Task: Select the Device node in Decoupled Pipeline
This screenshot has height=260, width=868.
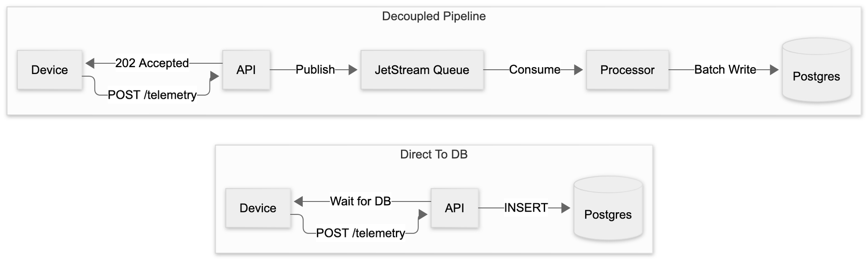Action: click(49, 70)
